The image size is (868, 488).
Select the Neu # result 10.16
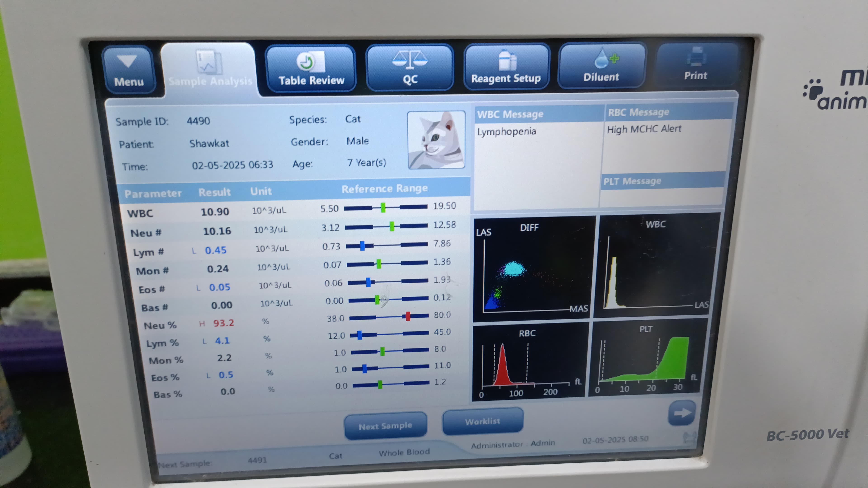tap(217, 231)
